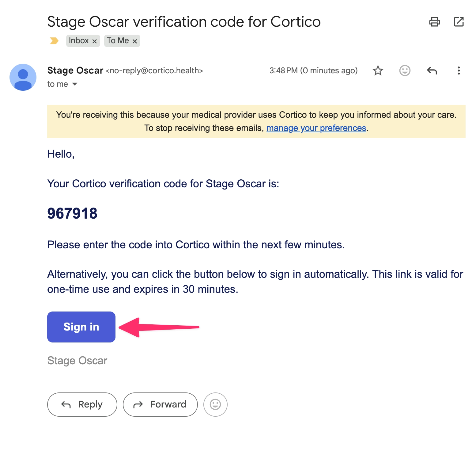Open email in a new window

tap(459, 22)
